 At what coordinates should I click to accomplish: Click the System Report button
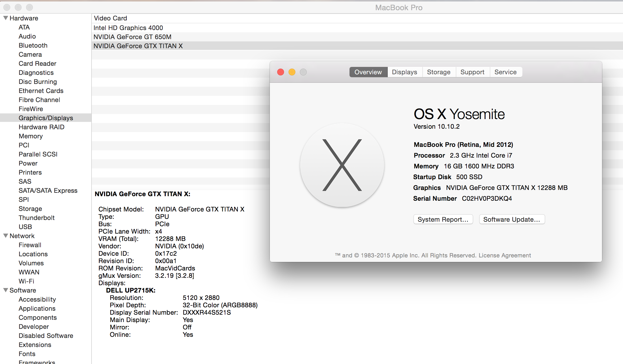443,219
